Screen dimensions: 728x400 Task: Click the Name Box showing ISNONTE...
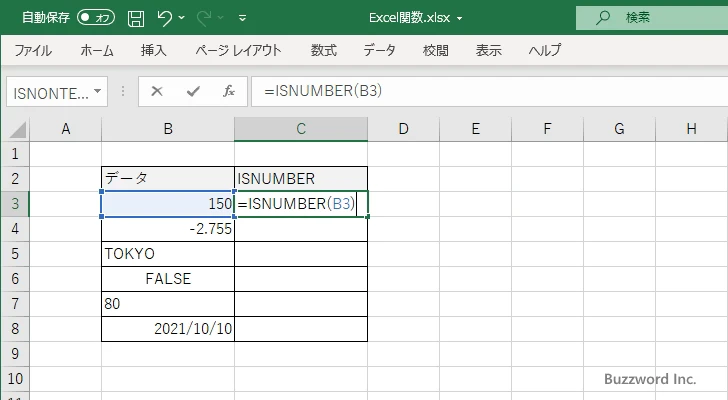(x=50, y=93)
